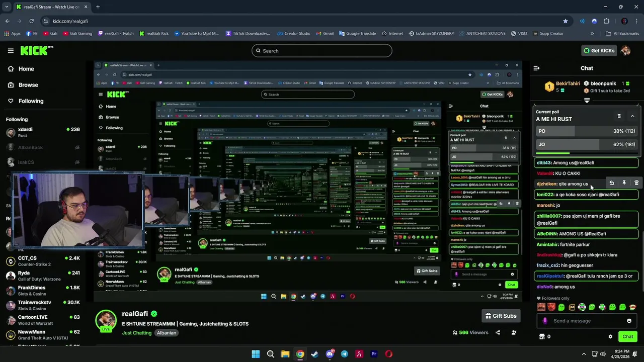Collapse the current poll chevron
This screenshot has width=644, height=362.
(x=632, y=116)
